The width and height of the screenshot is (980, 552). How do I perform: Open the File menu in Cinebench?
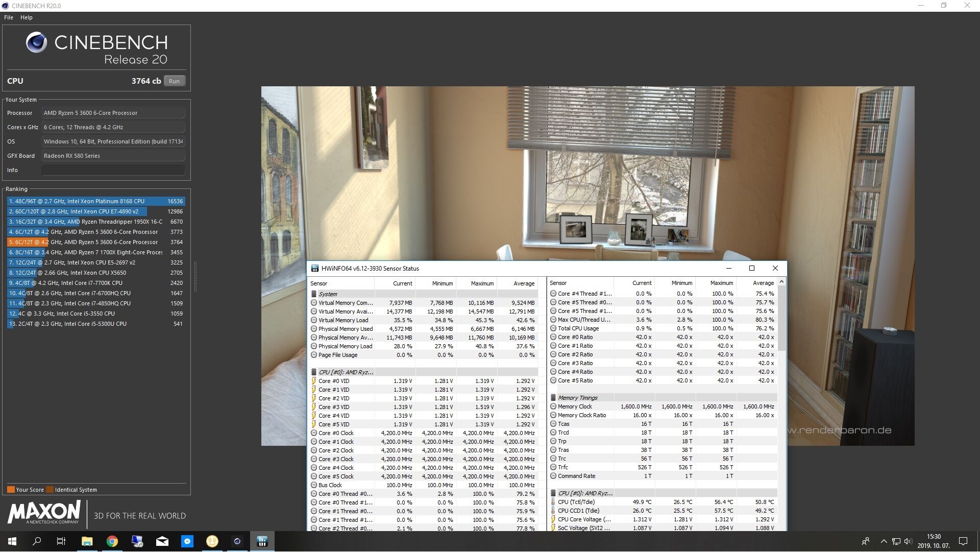(x=9, y=17)
